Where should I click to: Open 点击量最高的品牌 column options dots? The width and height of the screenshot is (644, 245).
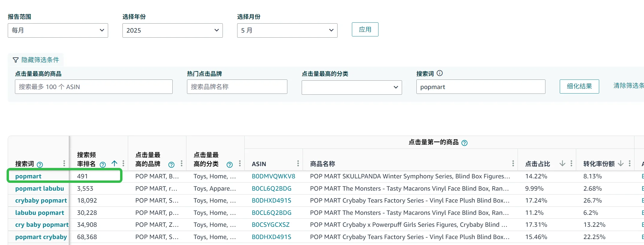[x=181, y=163]
